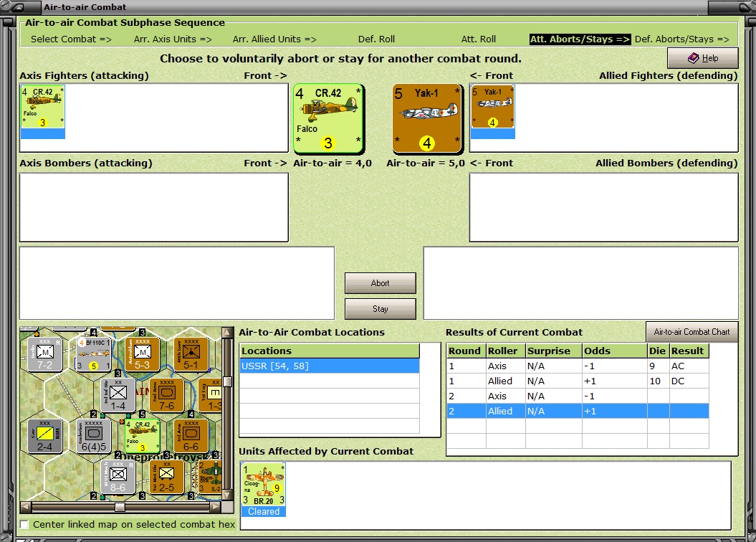
Task: Open the Help button
Action: click(x=702, y=58)
